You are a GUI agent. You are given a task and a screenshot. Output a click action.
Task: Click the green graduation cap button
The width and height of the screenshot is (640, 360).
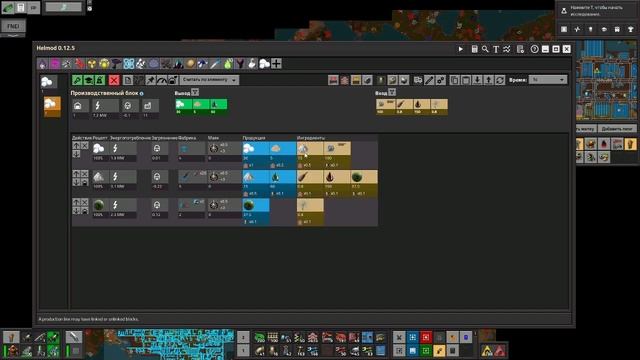click(x=89, y=80)
